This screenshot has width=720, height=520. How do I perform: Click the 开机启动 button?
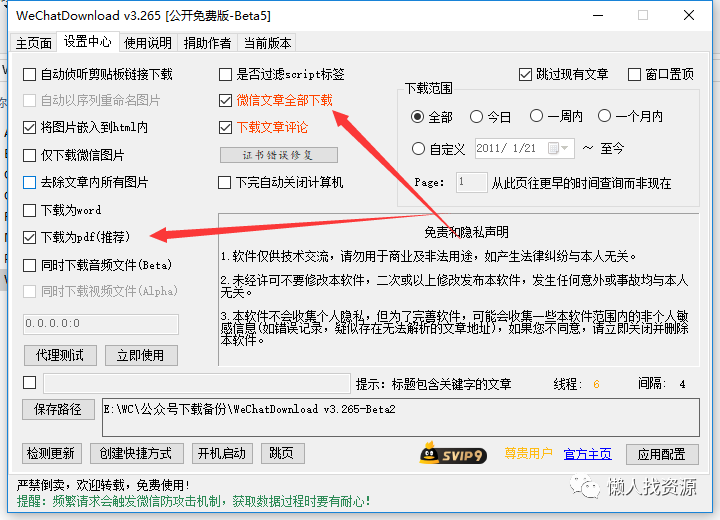click(x=222, y=454)
